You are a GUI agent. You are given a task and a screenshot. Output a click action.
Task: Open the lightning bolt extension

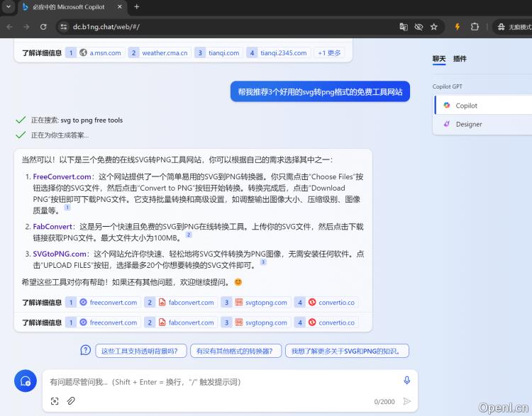click(458, 27)
